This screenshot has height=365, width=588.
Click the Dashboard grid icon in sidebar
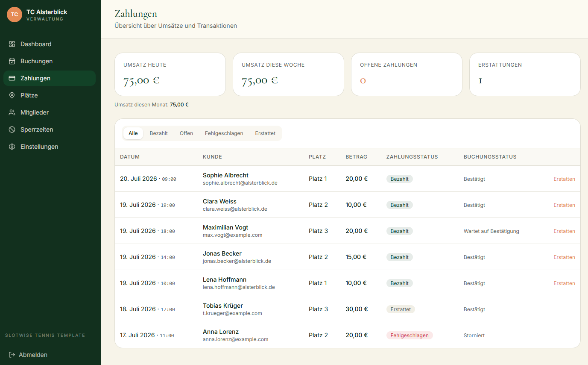(x=12, y=44)
